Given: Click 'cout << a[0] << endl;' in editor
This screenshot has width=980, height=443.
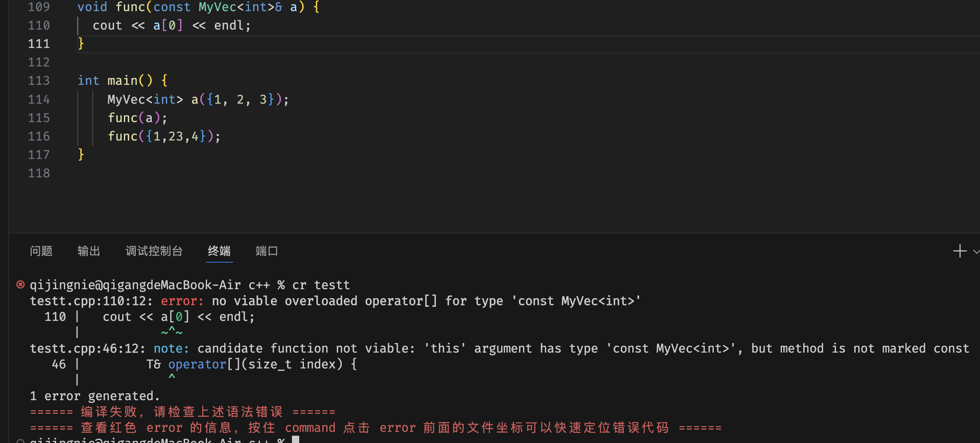Looking at the screenshot, I should tap(171, 25).
